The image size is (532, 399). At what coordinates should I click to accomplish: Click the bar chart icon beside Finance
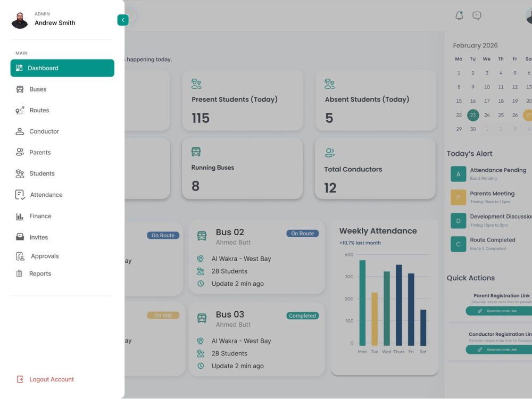click(x=20, y=217)
